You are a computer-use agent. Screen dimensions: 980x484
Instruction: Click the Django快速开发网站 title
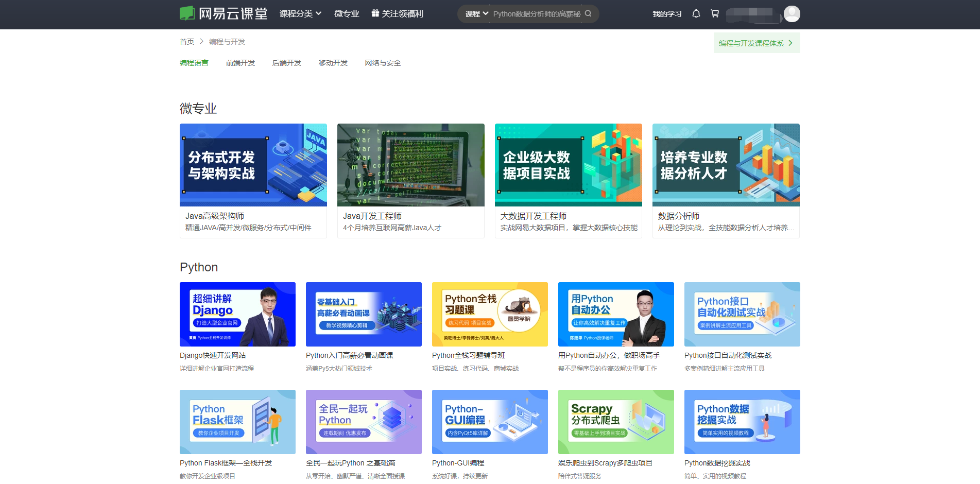tap(213, 355)
